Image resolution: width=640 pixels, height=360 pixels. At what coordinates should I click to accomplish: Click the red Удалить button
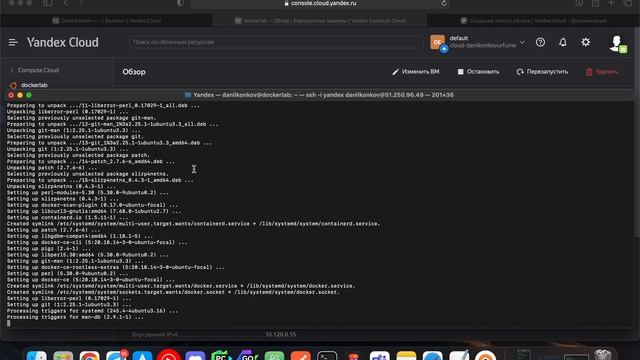coord(602,72)
